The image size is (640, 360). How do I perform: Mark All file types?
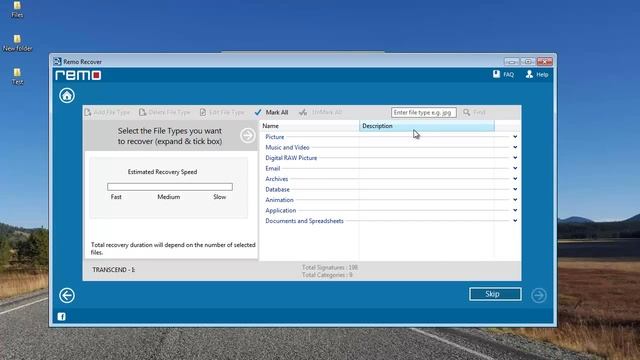tap(271, 112)
